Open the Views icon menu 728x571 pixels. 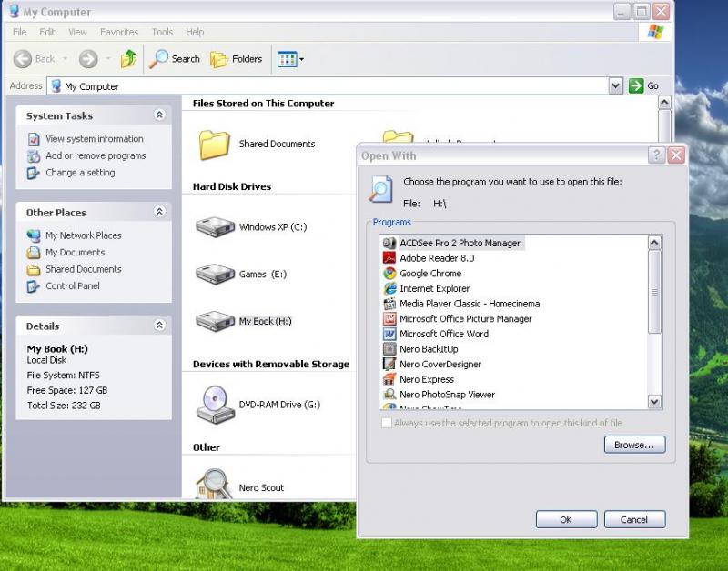point(290,59)
